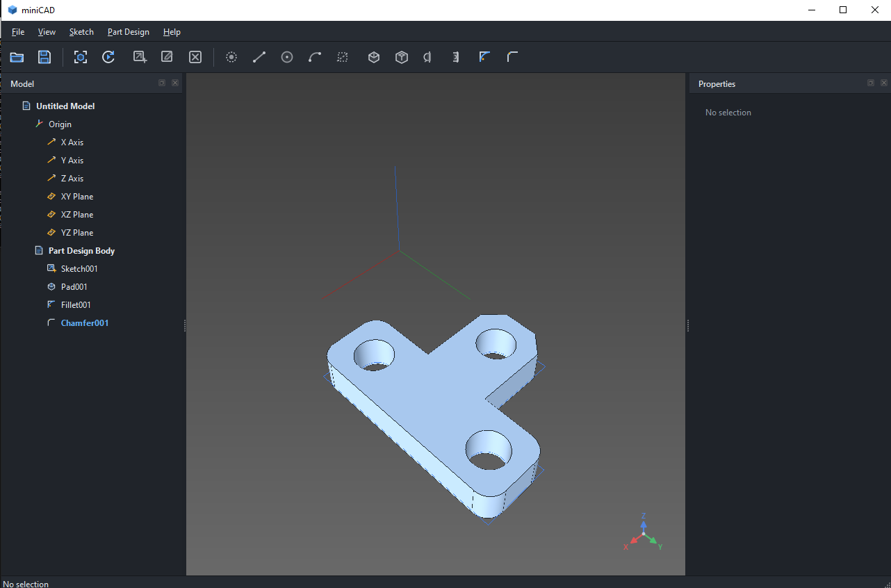
Task: Select XY Plane in model tree
Action: 77,197
